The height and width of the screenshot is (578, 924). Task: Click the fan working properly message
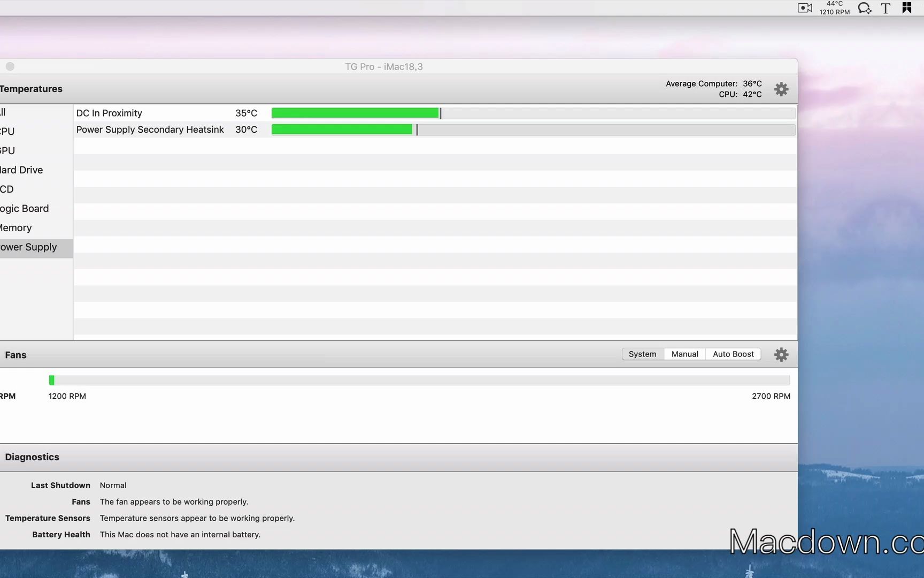(x=174, y=502)
